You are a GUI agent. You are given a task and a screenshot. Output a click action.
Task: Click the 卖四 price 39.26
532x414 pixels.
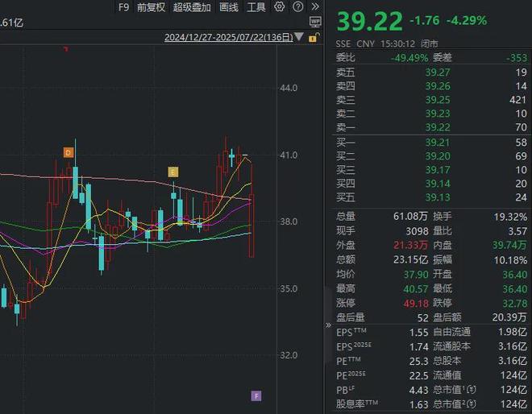(438, 86)
